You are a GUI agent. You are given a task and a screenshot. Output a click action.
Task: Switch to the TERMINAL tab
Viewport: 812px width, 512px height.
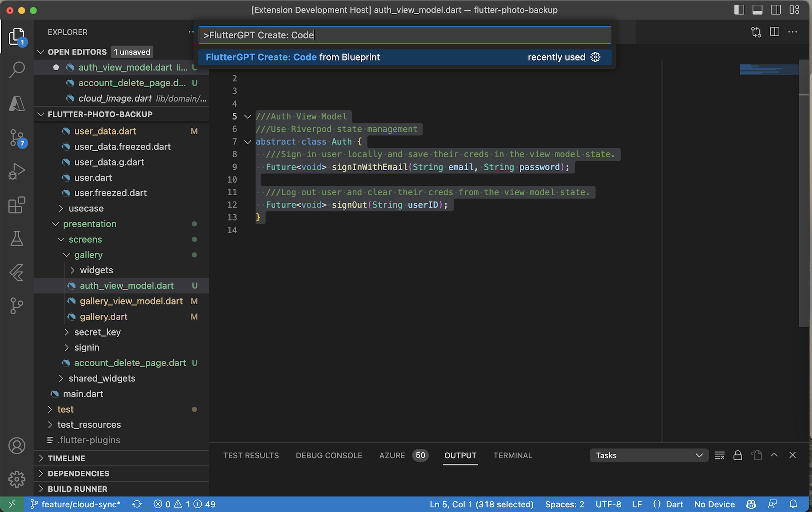(x=512, y=455)
